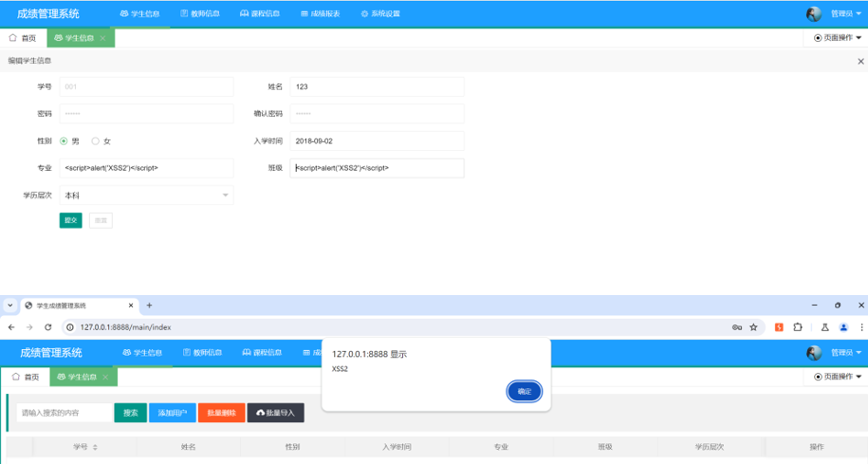Click the 学号 column sort arrows
The height and width of the screenshot is (464, 868).
(95, 447)
